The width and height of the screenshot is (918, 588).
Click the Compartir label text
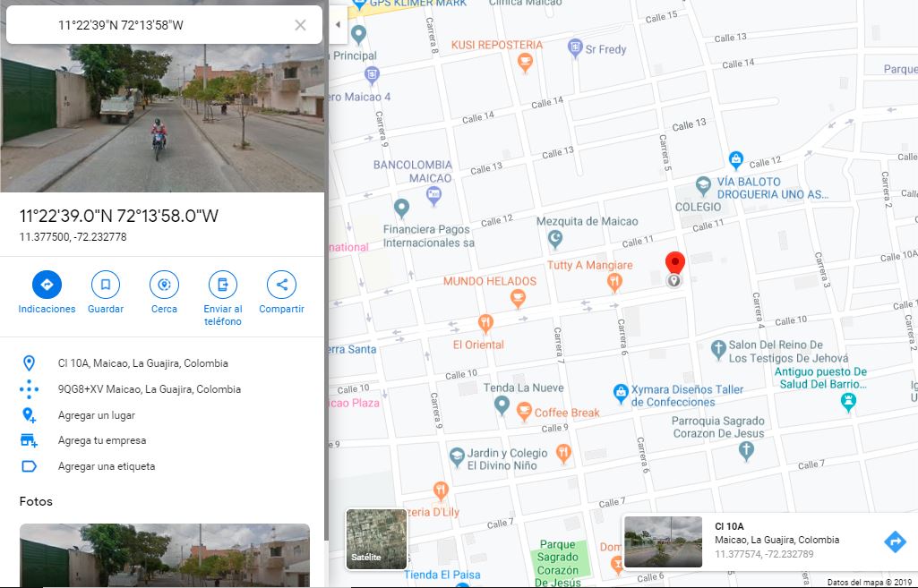(281, 309)
